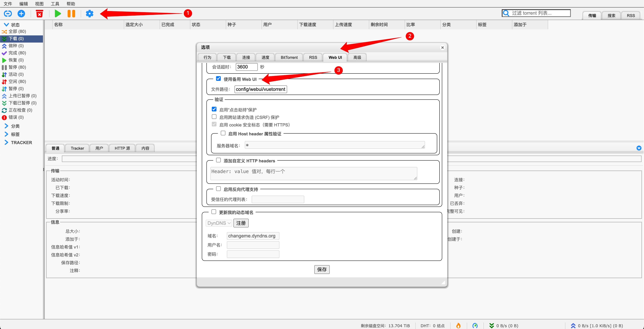This screenshot has width=644, height=329.
Task: Collapse the 状态 sidebar section
Action: (x=6, y=25)
